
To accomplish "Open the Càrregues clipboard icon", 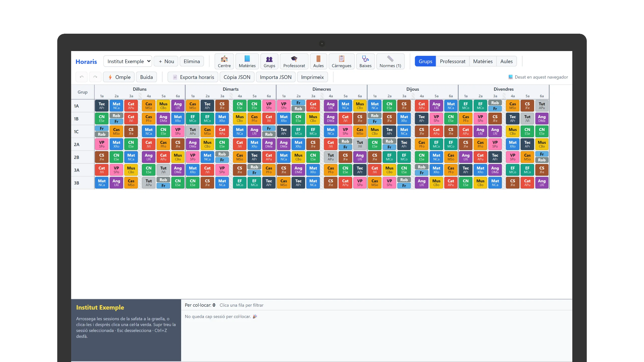I will (341, 61).
